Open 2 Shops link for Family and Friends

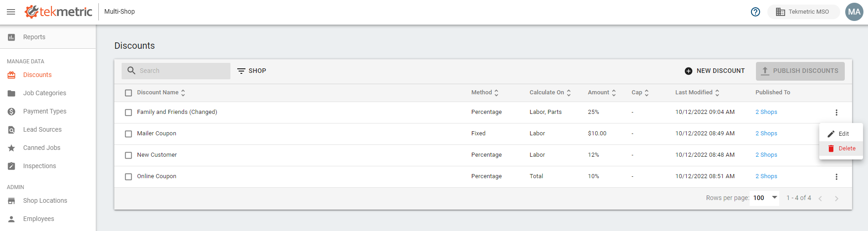pos(766,112)
